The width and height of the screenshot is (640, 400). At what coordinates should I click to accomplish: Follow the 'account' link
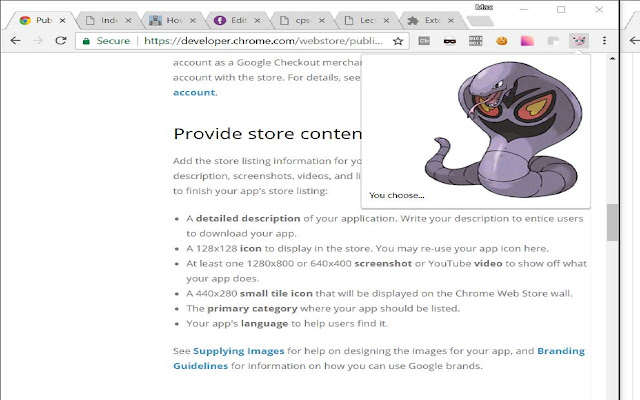pos(194,92)
